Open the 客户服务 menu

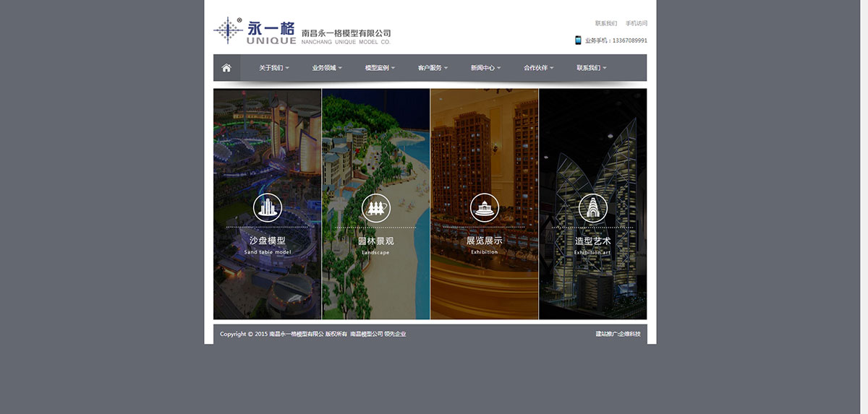(x=433, y=68)
